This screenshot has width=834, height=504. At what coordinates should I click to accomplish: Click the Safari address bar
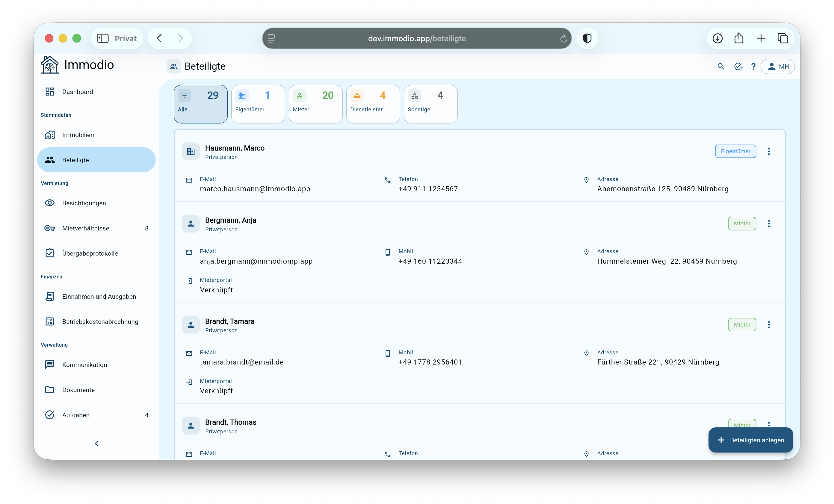(417, 38)
